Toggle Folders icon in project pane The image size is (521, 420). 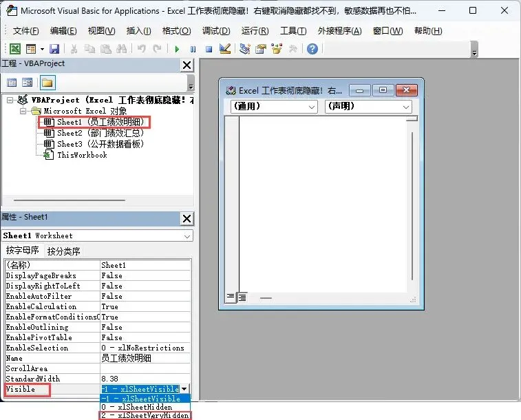click(47, 83)
